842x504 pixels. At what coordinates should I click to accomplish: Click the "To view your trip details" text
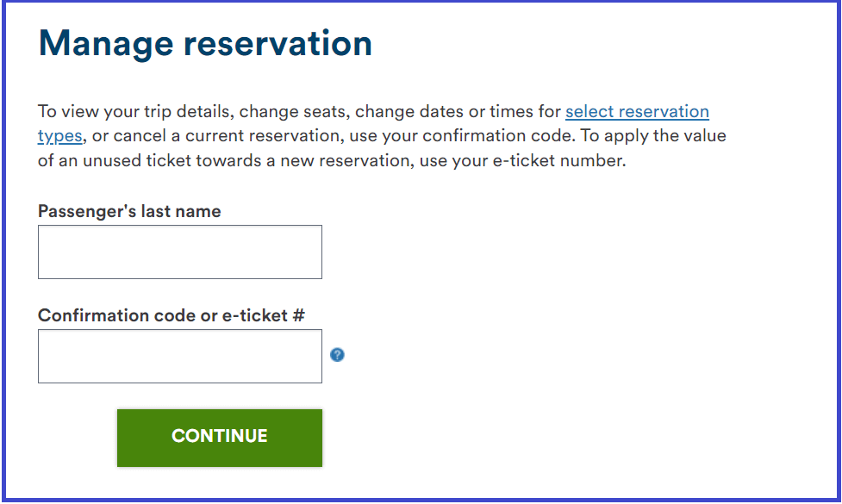(x=134, y=112)
